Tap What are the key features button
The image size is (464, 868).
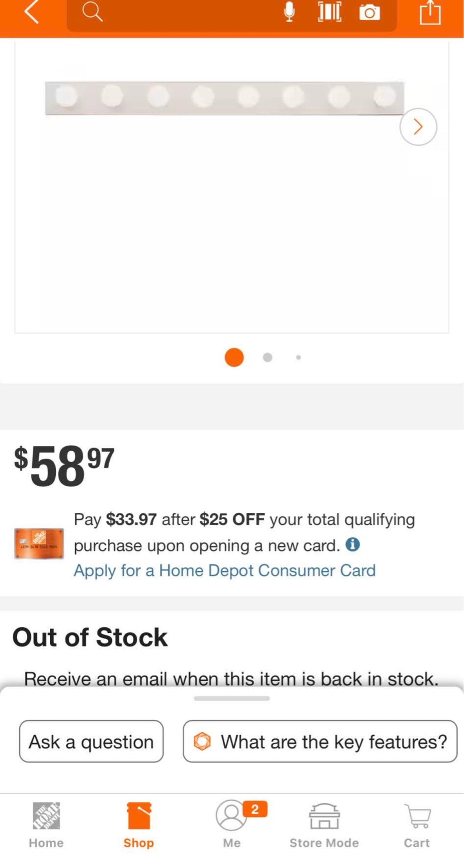point(320,741)
